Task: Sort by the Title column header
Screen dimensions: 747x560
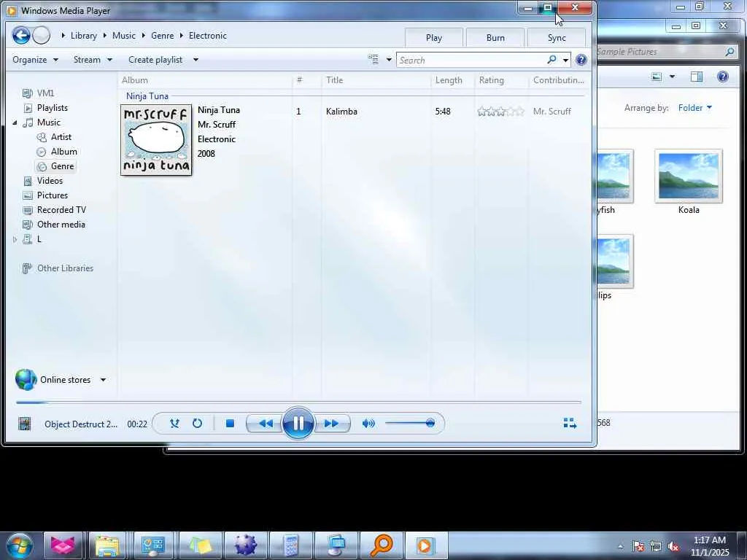Action: pyautogui.click(x=376, y=80)
